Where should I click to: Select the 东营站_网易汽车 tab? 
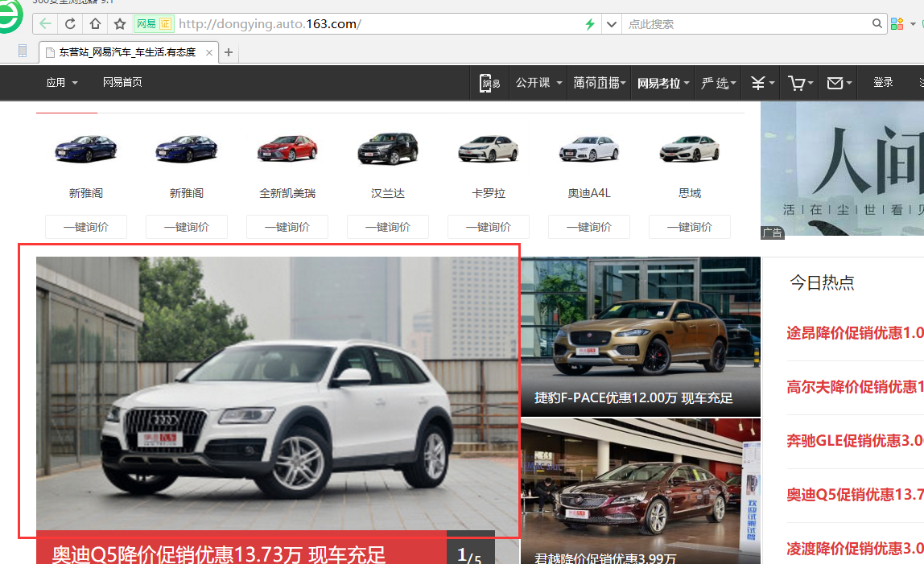coord(129,52)
